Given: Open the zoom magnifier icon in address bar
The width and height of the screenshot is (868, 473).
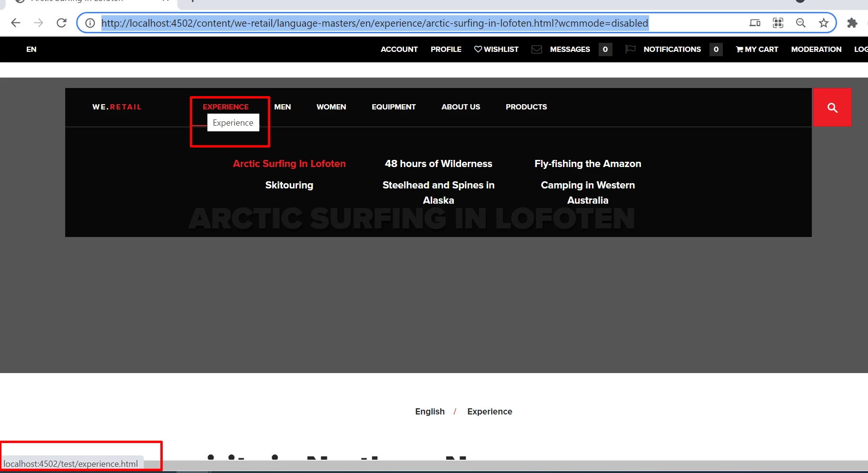Looking at the screenshot, I should point(801,23).
